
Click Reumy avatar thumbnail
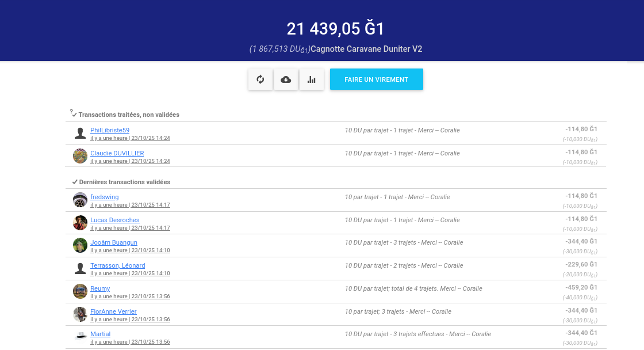pyautogui.click(x=80, y=291)
